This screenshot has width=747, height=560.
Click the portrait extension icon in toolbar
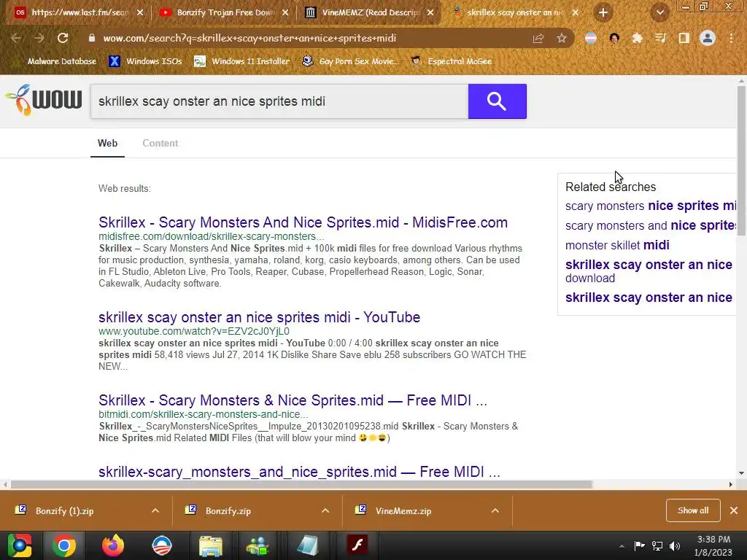coord(614,38)
